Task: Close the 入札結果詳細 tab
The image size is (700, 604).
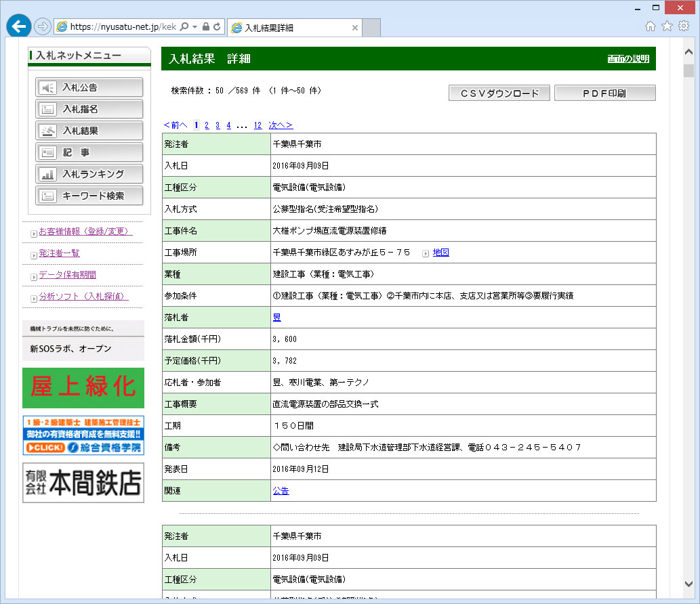Action: [x=355, y=28]
